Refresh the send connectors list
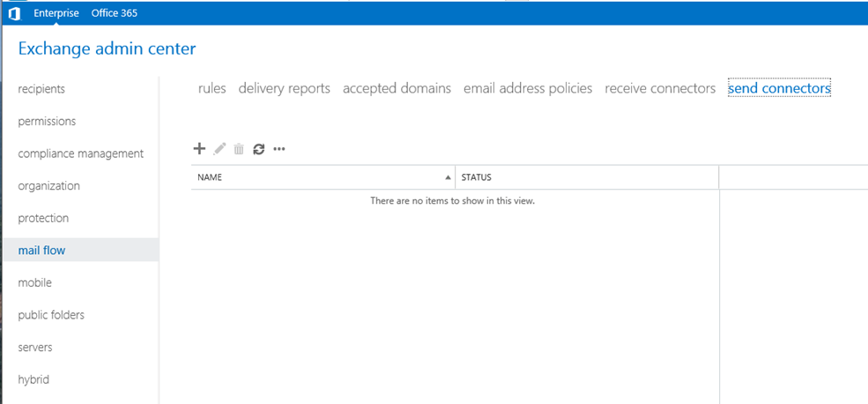Viewport: 868px width, 404px height. coord(258,148)
